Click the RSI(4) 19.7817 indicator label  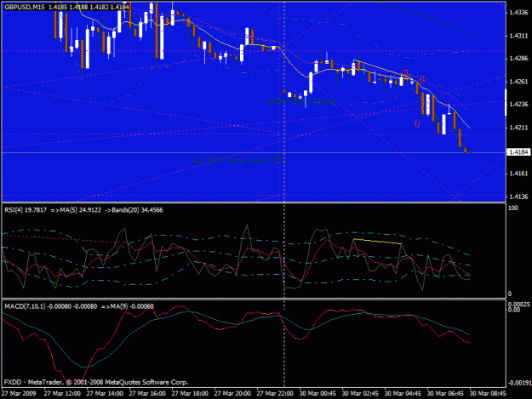[x=26, y=210]
